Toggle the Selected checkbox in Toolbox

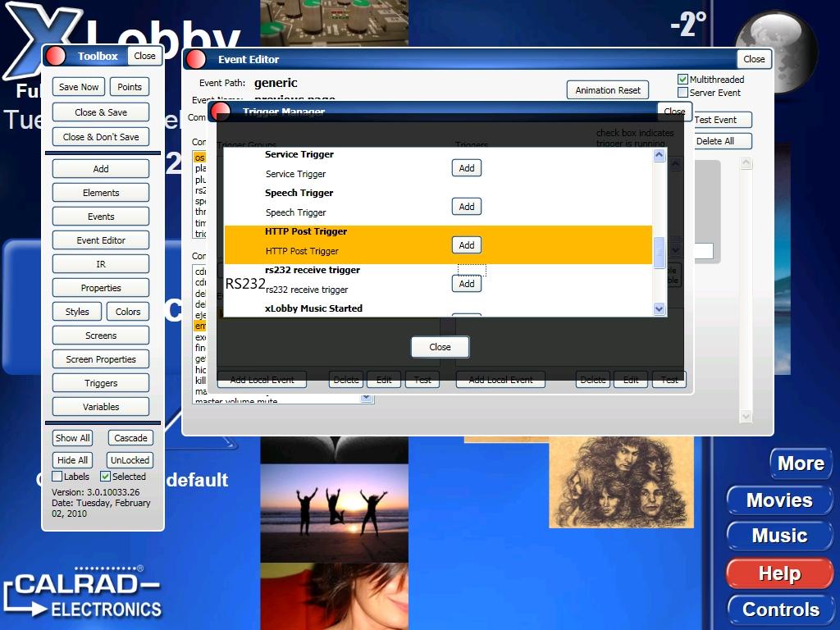[x=106, y=477]
